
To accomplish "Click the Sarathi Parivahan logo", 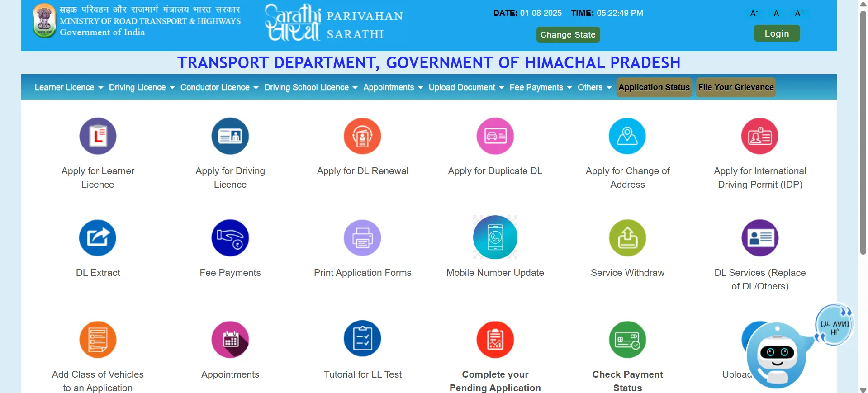I will pyautogui.click(x=334, y=22).
